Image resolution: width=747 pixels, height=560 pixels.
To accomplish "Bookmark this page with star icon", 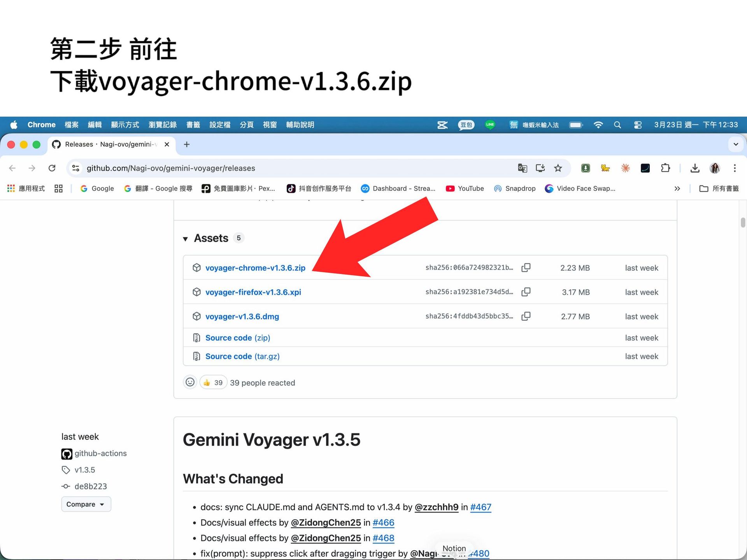I will (x=558, y=168).
